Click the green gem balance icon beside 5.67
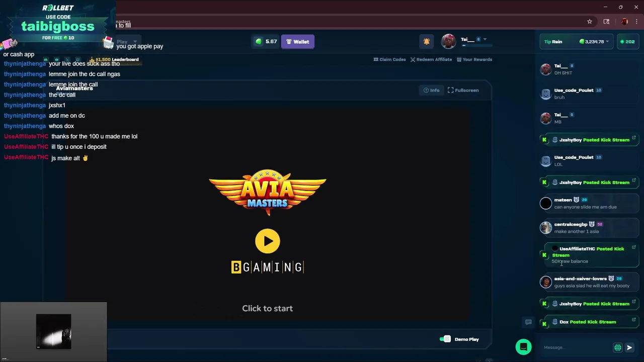644x362 pixels. 259,42
